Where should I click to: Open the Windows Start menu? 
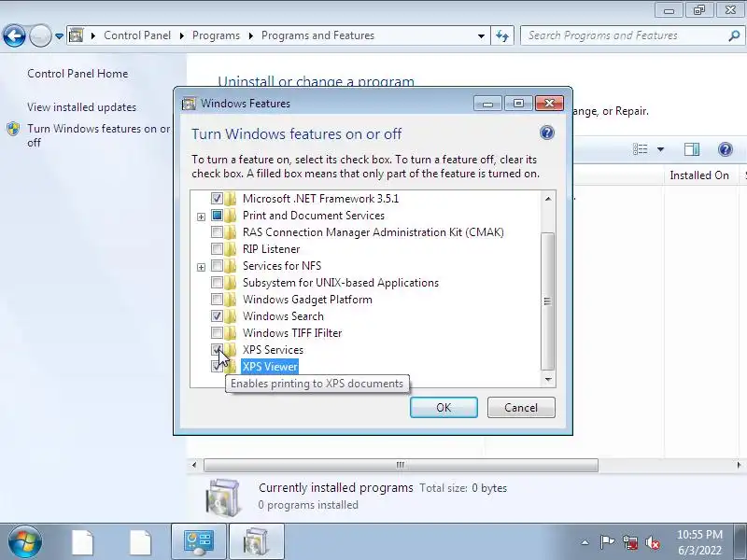tap(25, 542)
